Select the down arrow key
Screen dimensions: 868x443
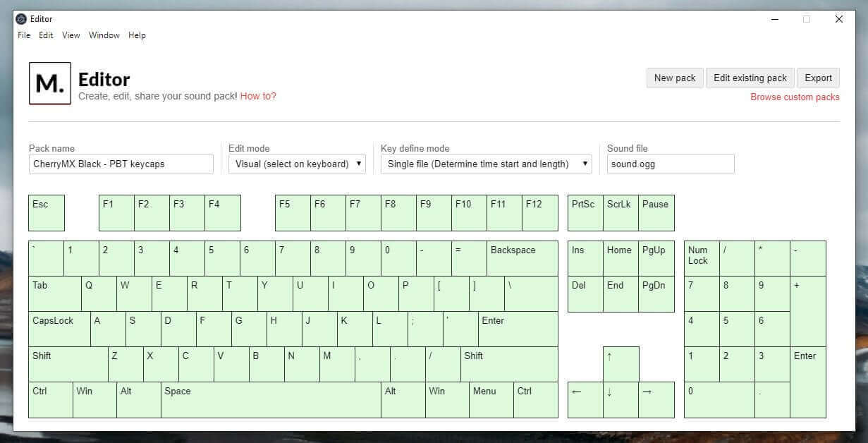tap(621, 399)
